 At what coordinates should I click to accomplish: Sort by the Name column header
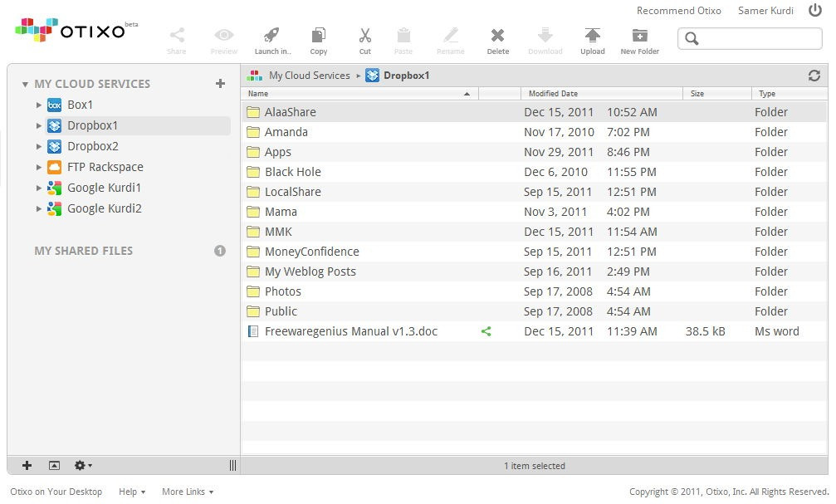(x=359, y=93)
